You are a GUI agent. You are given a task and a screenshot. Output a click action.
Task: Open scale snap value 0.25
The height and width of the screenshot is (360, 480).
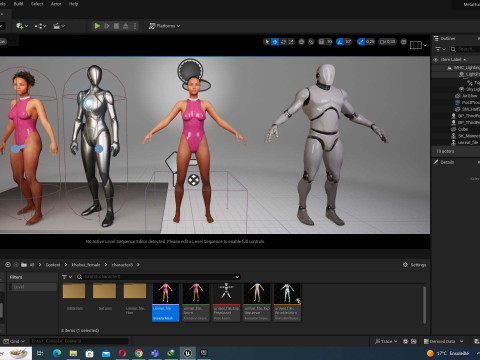coord(370,42)
